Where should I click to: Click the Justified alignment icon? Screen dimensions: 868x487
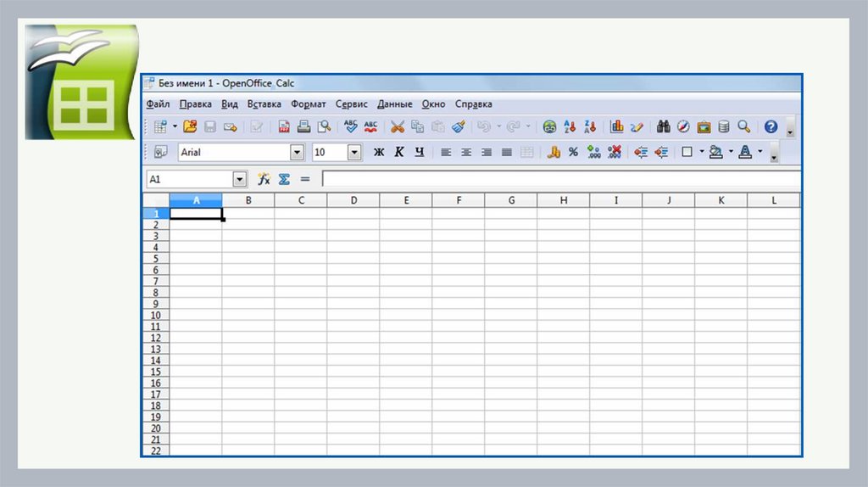507,152
